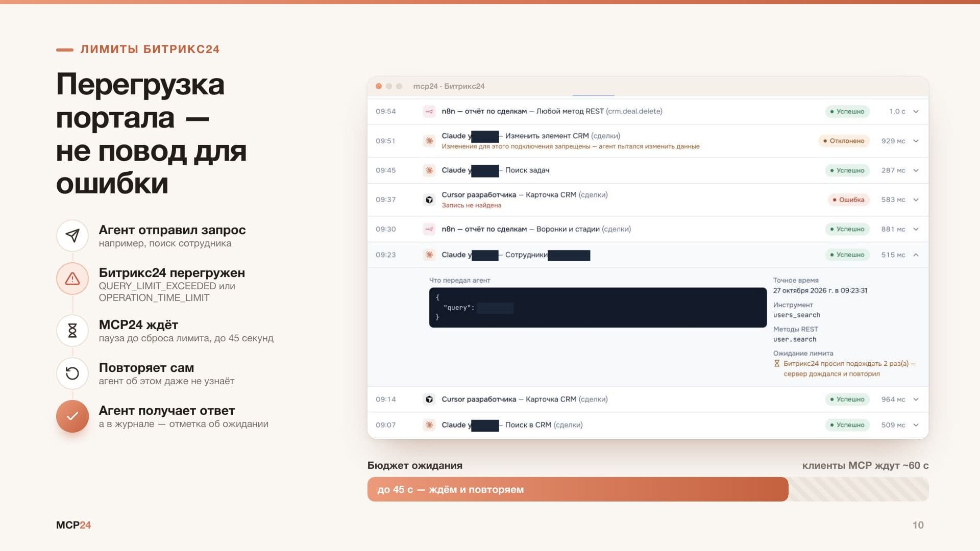Click the Cursor icon in the 09:37 row

pyautogui.click(x=429, y=199)
